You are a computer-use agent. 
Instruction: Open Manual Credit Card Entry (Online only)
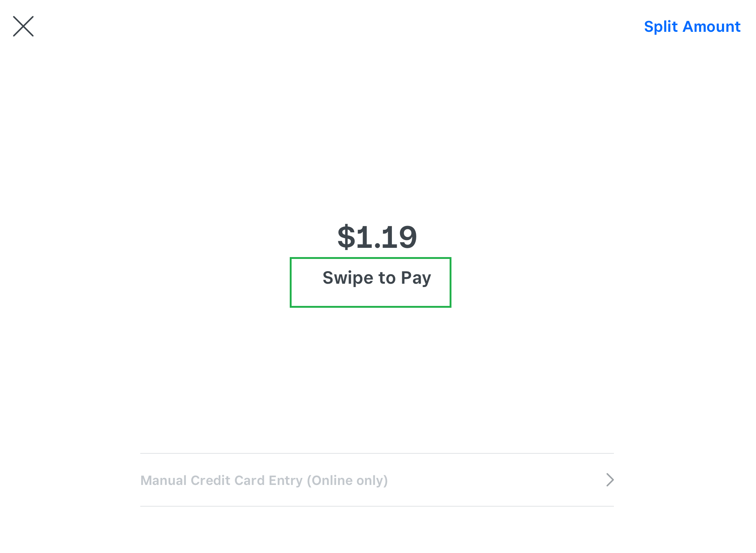click(x=264, y=480)
